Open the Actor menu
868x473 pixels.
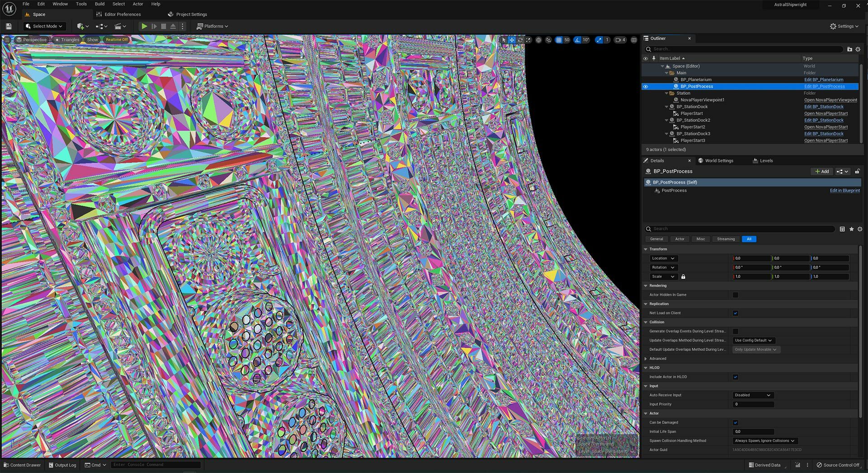tap(138, 4)
